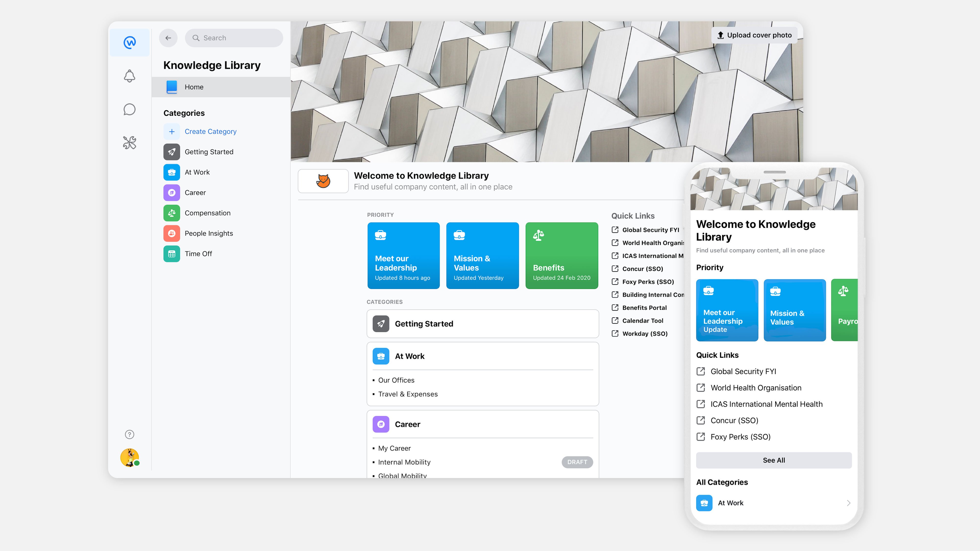Click inside the Search field
The image size is (980, 551).
[x=233, y=38]
